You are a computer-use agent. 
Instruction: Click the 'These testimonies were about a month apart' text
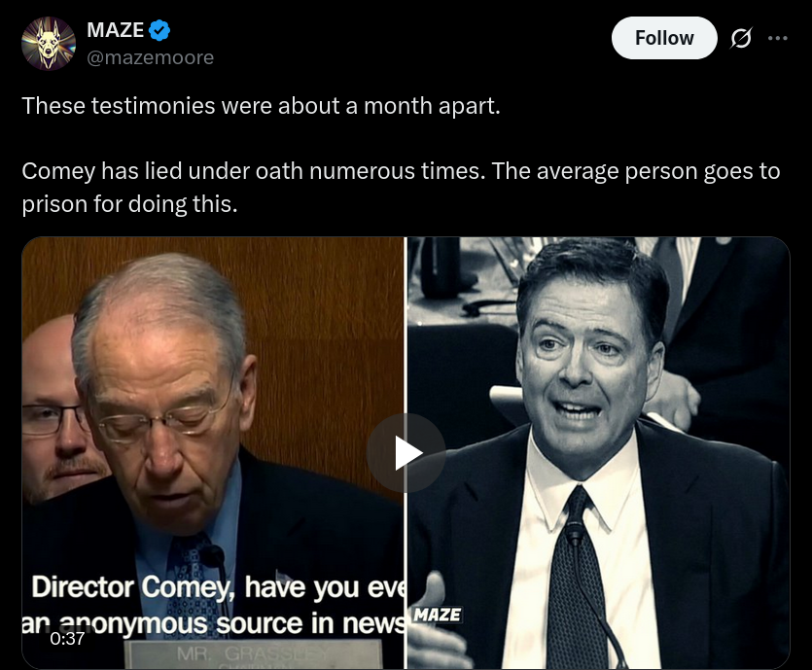tap(261, 105)
